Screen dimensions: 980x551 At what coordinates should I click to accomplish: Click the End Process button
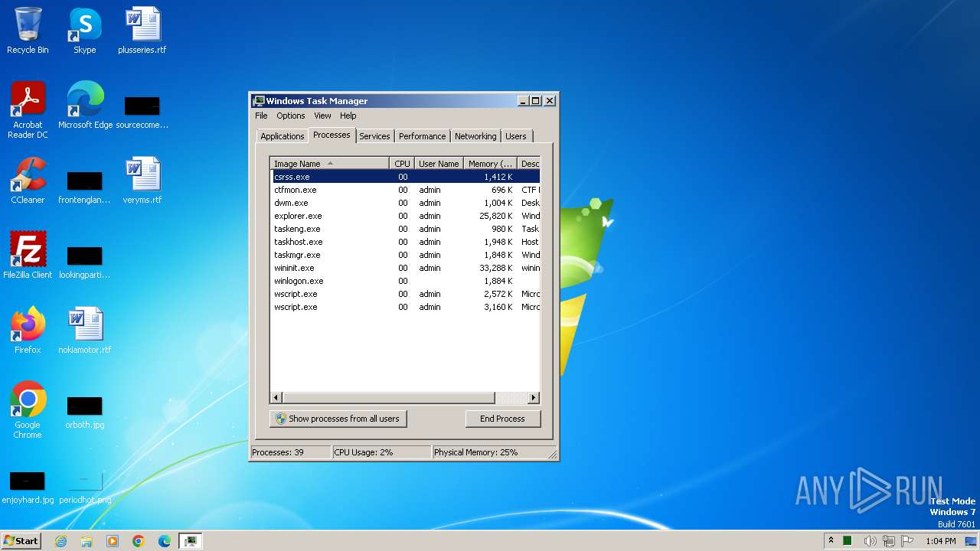pyautogui.click(x=502, y=419)
